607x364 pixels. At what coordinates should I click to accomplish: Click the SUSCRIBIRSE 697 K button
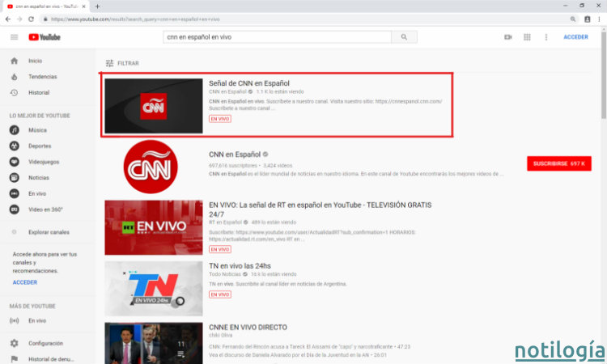559,163
